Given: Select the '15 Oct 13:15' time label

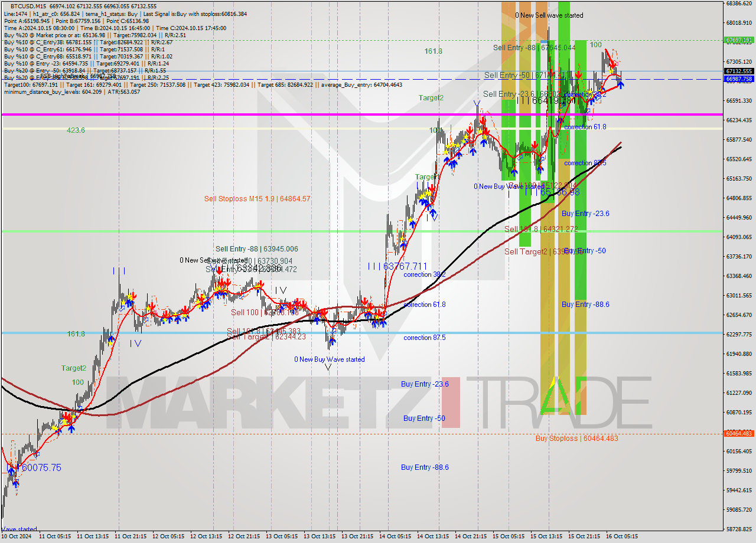Looking at the screenshot, I should coord(546,537).
